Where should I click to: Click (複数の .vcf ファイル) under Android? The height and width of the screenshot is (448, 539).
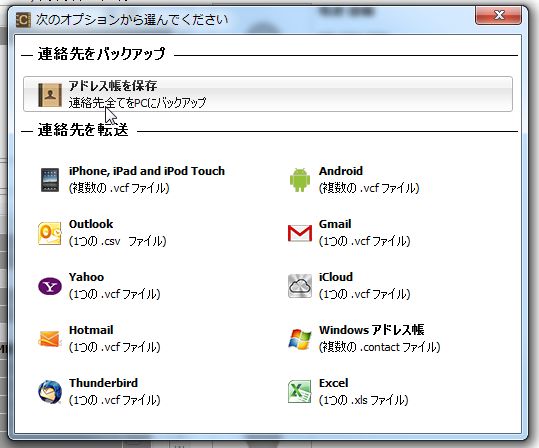pos(369,188)
